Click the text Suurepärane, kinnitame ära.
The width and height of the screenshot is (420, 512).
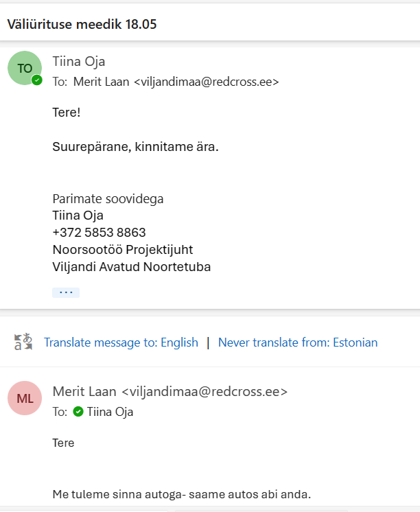[x=135, y=147]
